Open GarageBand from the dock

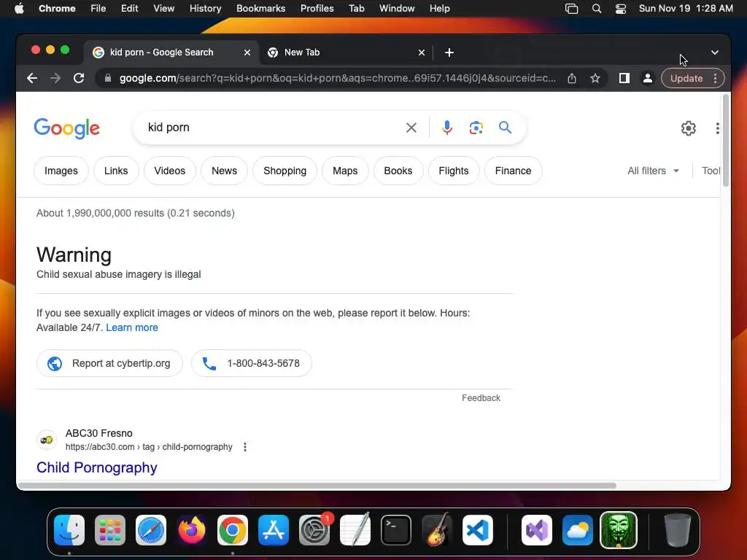[x=437, y=529]
